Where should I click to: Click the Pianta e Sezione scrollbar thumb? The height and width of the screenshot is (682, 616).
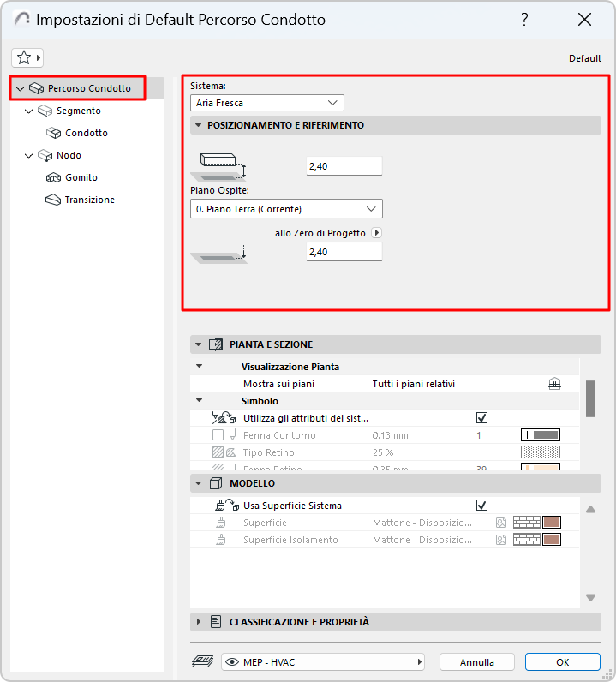pos(590,399)
